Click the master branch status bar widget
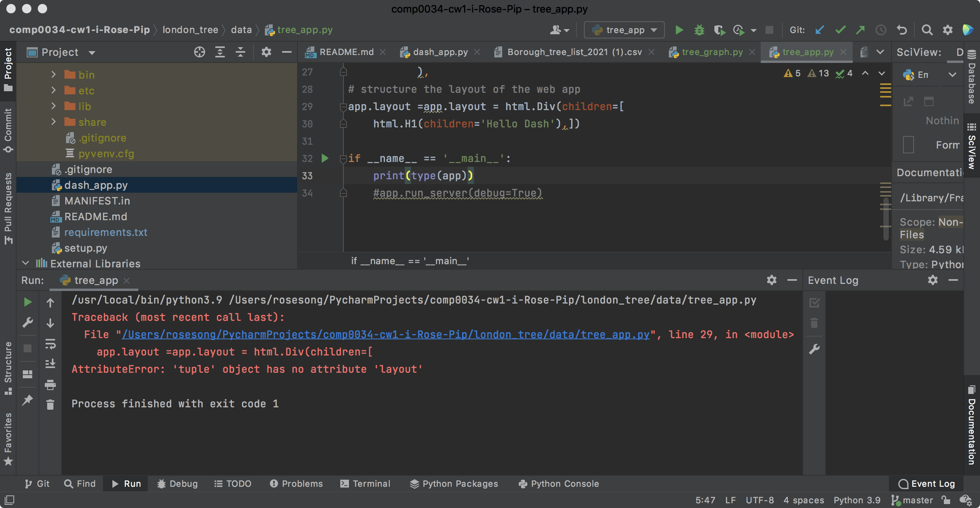Viewport: 980px width, 508px height. click(x=912, y=500)
